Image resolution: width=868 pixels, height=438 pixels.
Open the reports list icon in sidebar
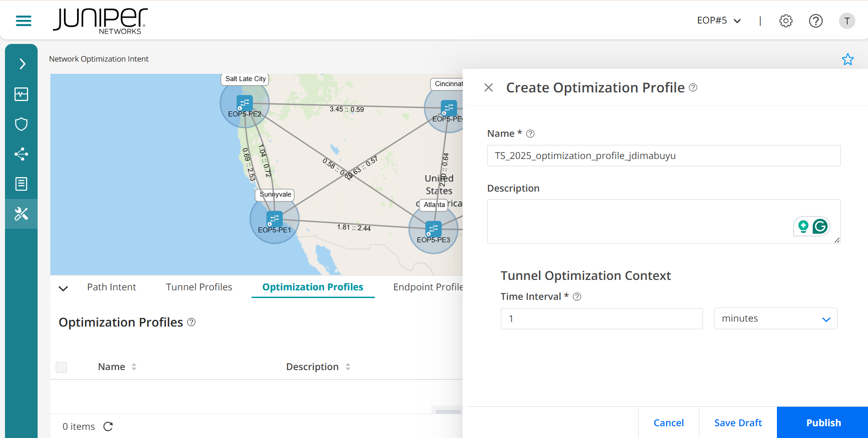click(x=21, y=184)
